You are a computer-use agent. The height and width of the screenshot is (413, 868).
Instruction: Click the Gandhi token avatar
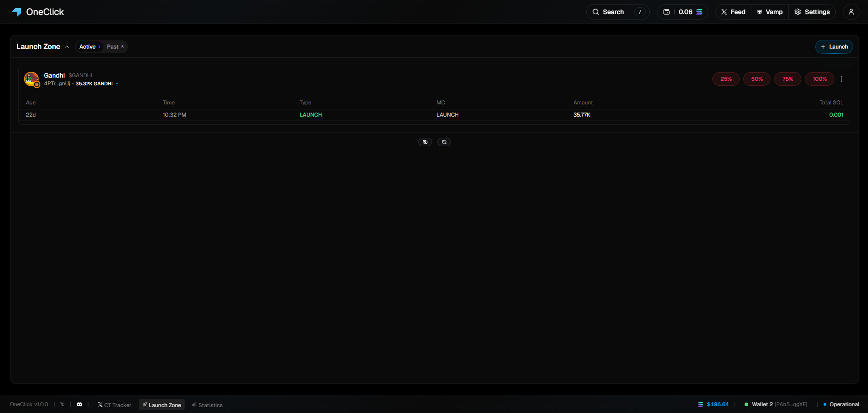(31, 79)
